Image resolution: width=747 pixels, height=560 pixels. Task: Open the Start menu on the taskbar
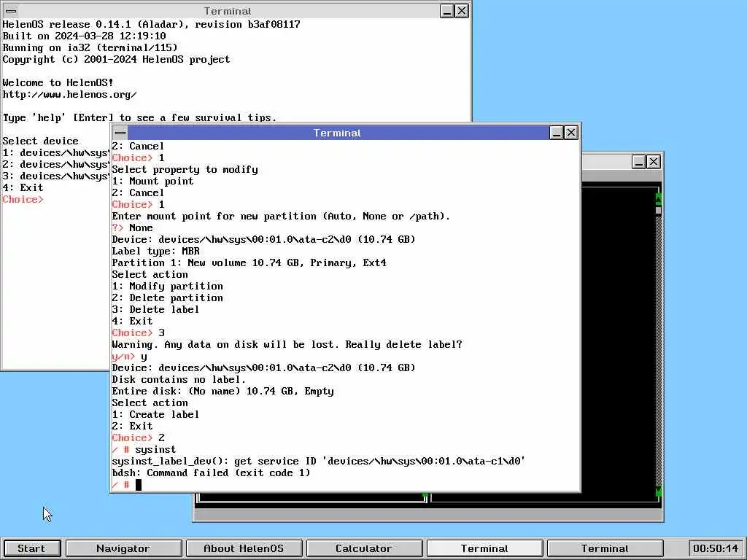click(x=31, y=548)
